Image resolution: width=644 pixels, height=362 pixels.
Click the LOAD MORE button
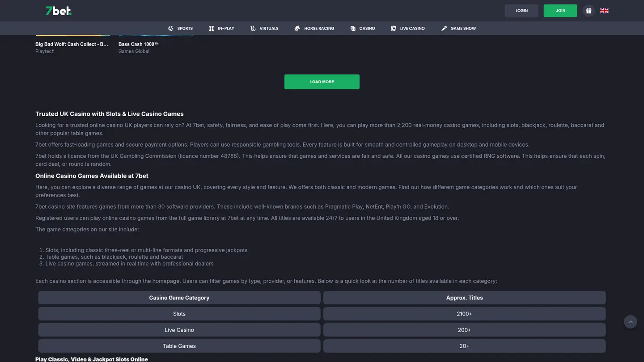322,82
